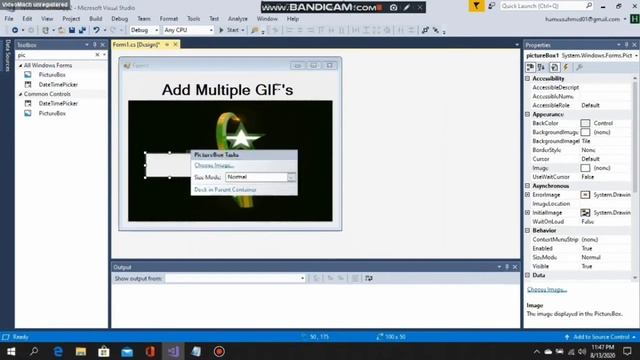Image resolution: width=640 pixels, height=360 pixels.
Task: Collapse the Accessibility property category
Action: [527, 78]
